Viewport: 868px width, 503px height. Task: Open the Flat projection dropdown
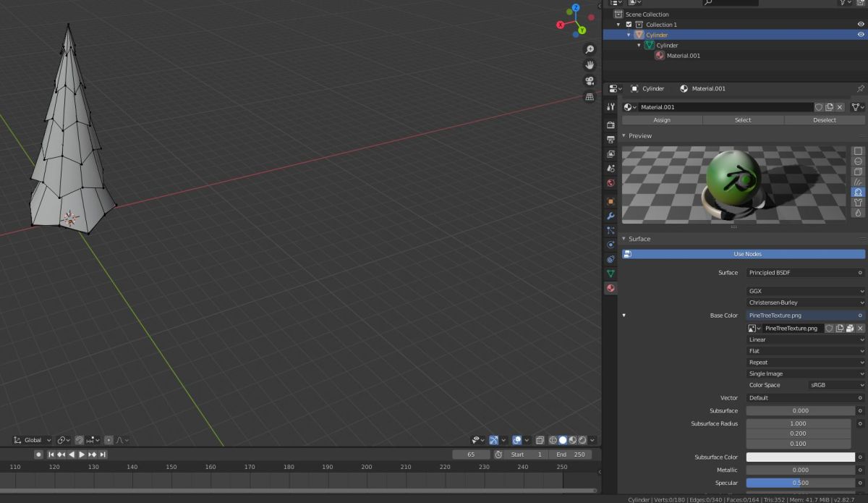(x=806, y=351)
